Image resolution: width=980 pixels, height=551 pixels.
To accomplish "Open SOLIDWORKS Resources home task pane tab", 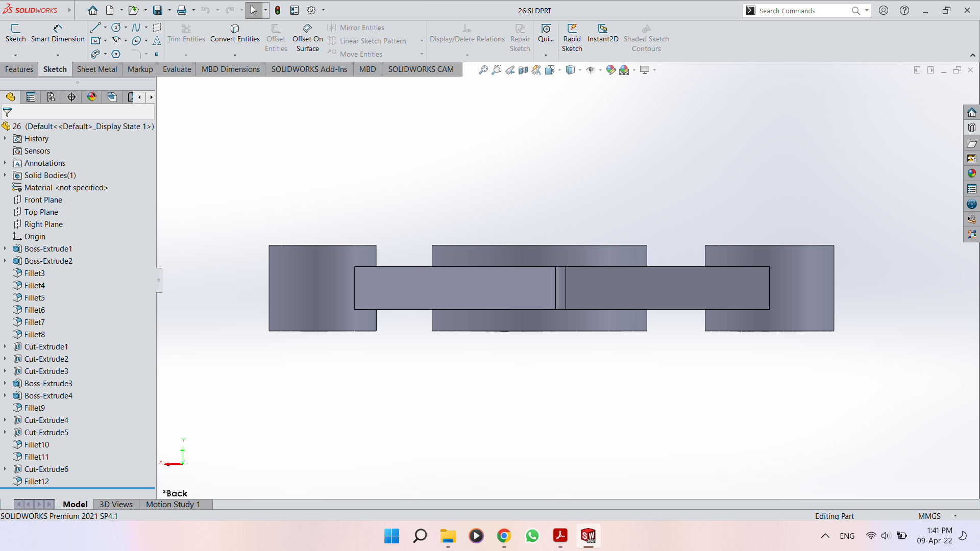I will tap(971, 112).
